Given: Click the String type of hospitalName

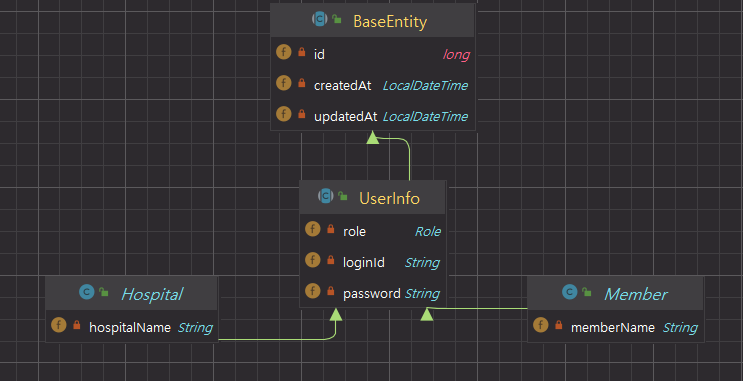Looking at the screenshot, I should click(195, 327).
